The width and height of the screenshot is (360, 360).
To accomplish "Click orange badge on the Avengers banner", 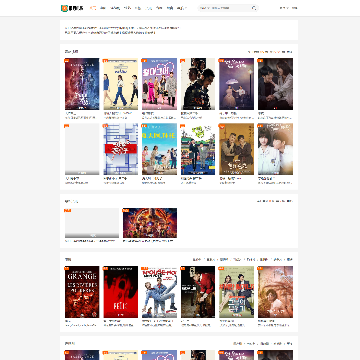I will pos(126,210).
